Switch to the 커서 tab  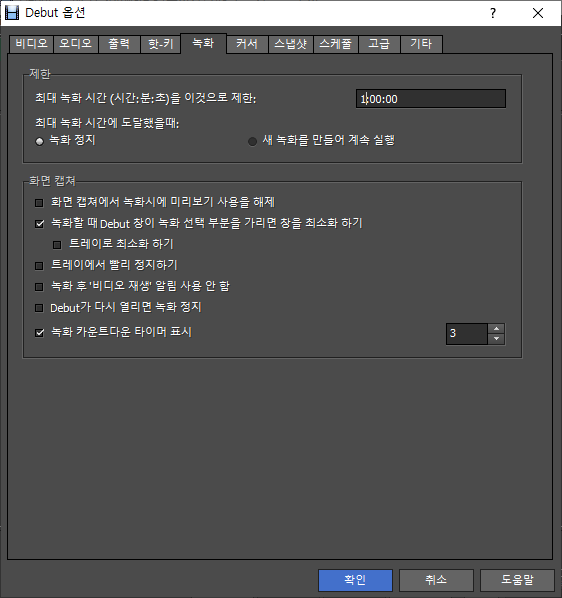pyautogui.click(x=247, y=44)
